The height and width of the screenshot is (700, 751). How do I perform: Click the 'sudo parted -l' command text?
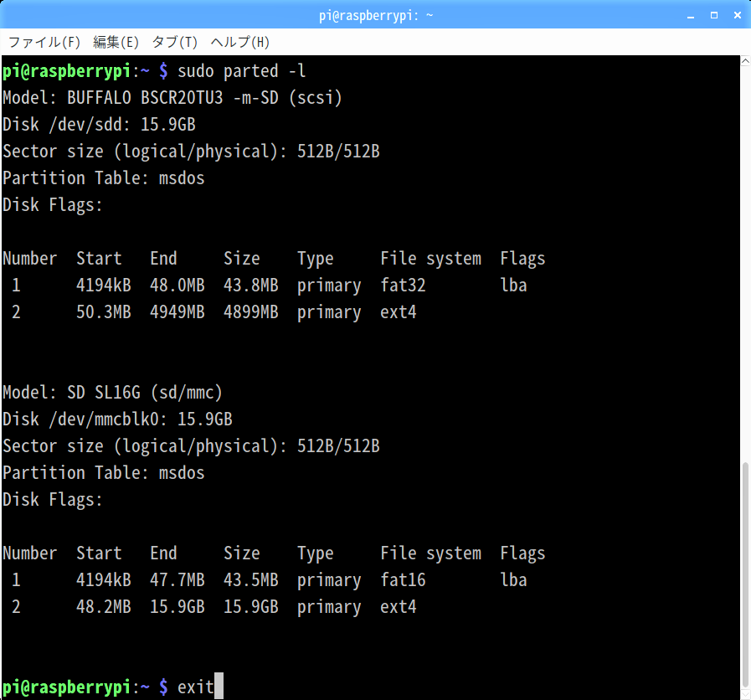241,71
